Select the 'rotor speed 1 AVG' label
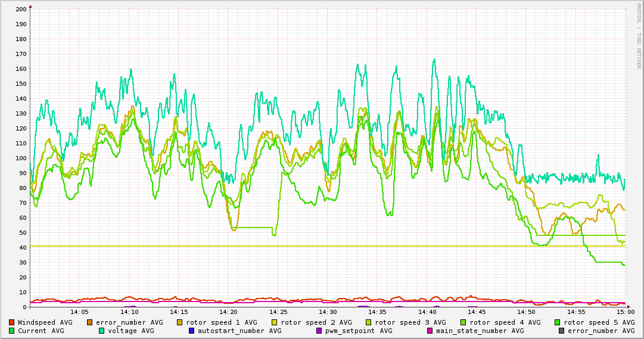The height and width of the screenshot is (339, 644). (222, 323)
